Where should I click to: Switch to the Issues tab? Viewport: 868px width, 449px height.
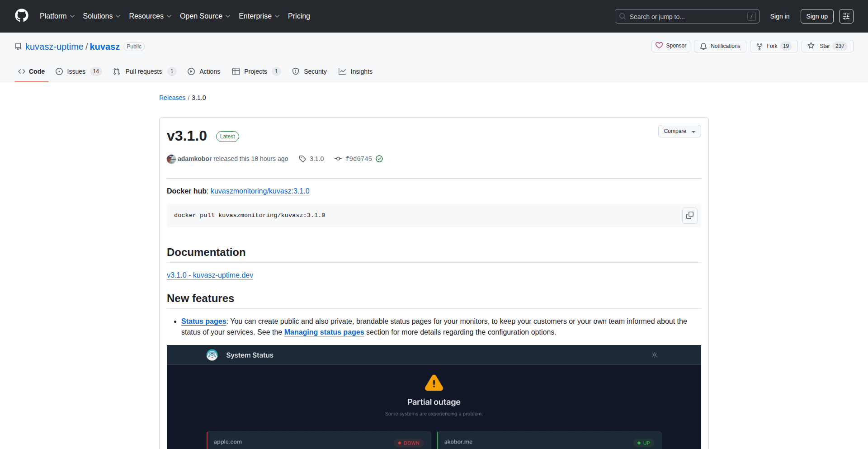pyautogui.click(x=78, y=71)
